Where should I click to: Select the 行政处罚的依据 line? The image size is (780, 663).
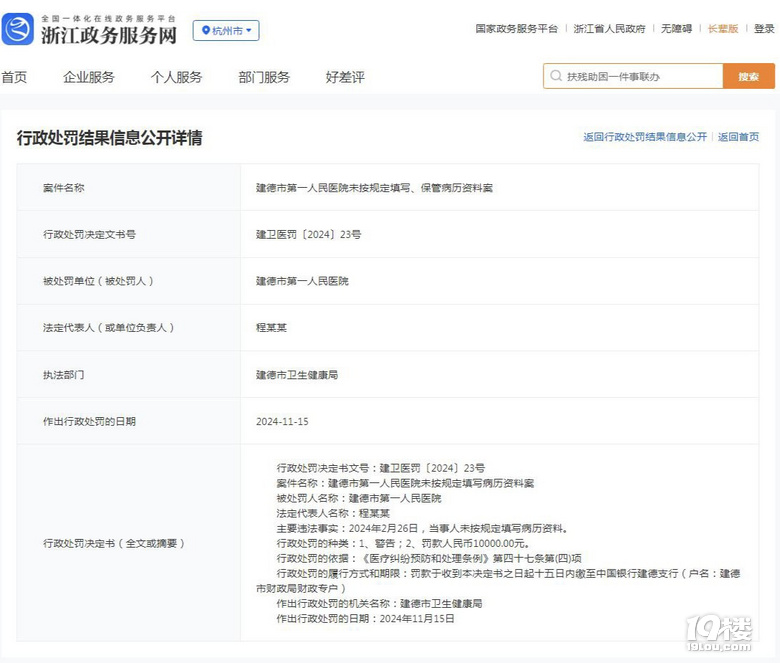(429, 558)
